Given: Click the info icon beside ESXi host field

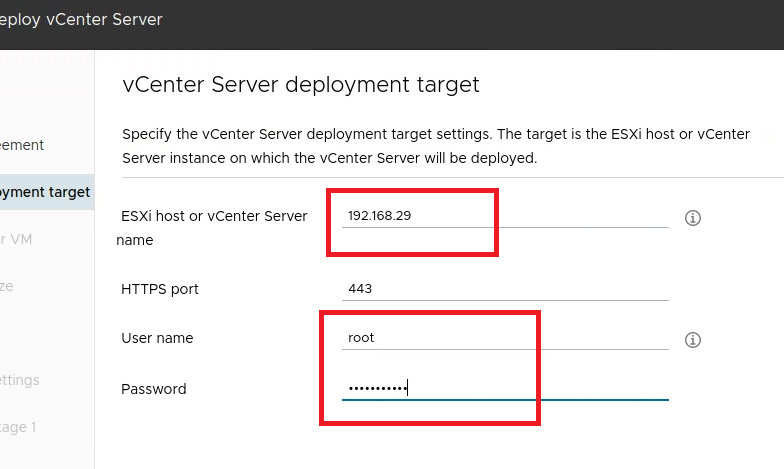Looking at the screenshot, I should click(x=692, y=218).
